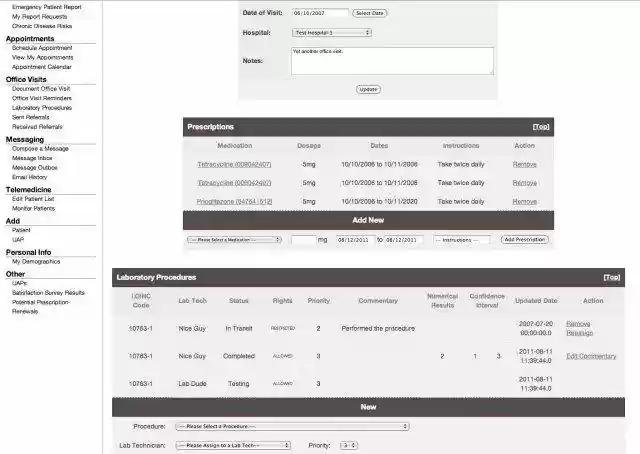Open Appointment Calendar
640x454 pixels.
[42, 67]
